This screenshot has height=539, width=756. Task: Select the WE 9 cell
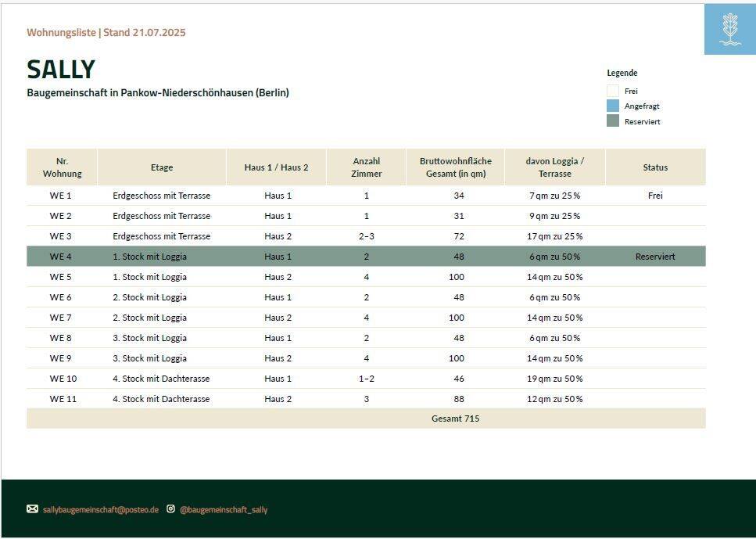[60, 358]
